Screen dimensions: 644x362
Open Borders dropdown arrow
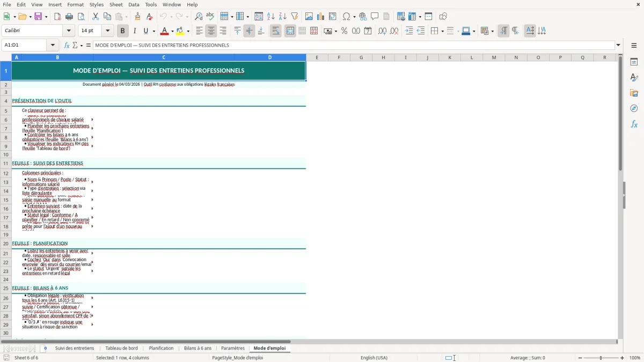(x=442, y=31)
